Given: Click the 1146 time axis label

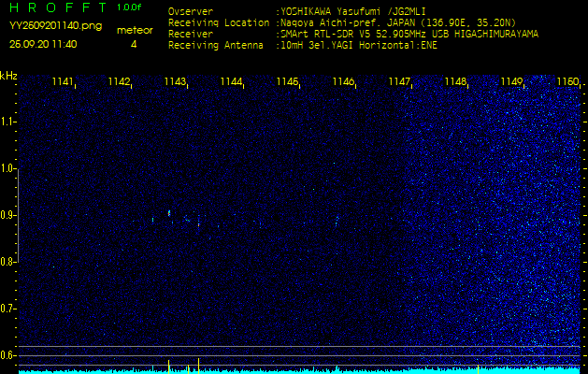Looking at the screenshot, I should coord(343,81).
